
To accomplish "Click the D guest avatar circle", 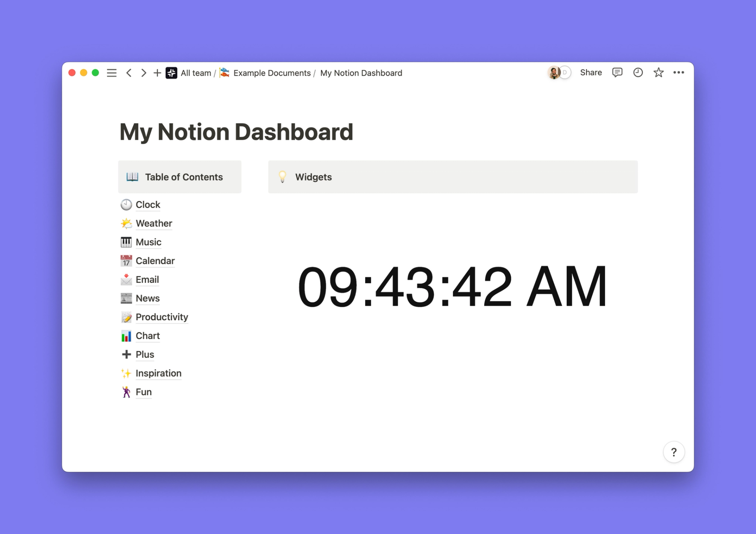I will pos(565,72).
